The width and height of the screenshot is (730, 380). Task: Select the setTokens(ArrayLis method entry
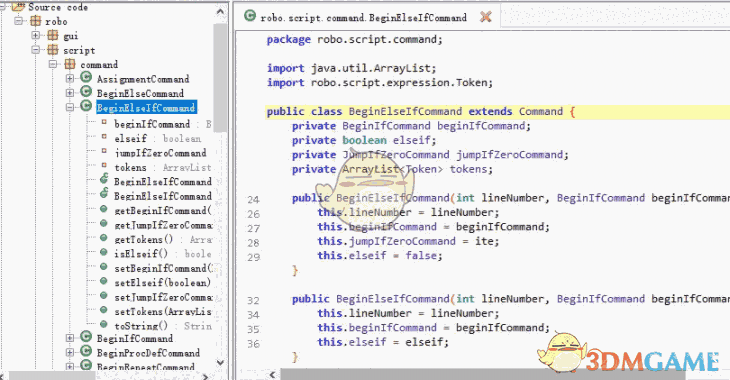(x=163, y=312)
